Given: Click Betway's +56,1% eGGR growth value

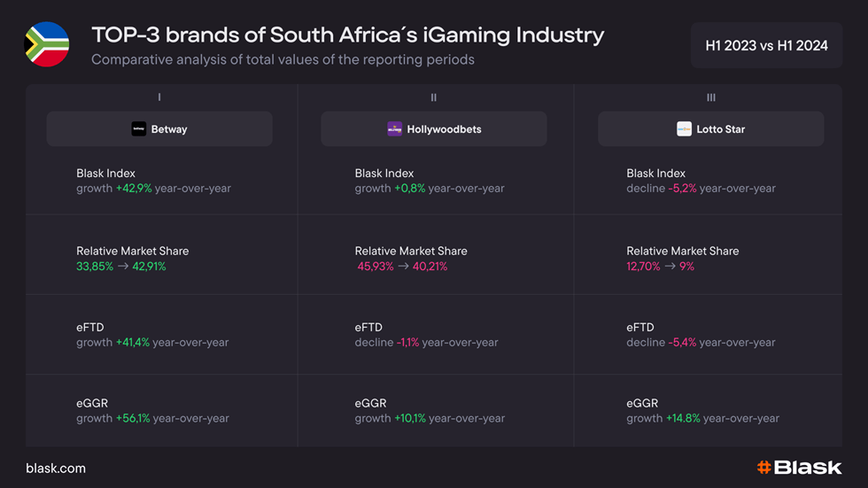Looking at the screenshot, I should tap(133, 418).
